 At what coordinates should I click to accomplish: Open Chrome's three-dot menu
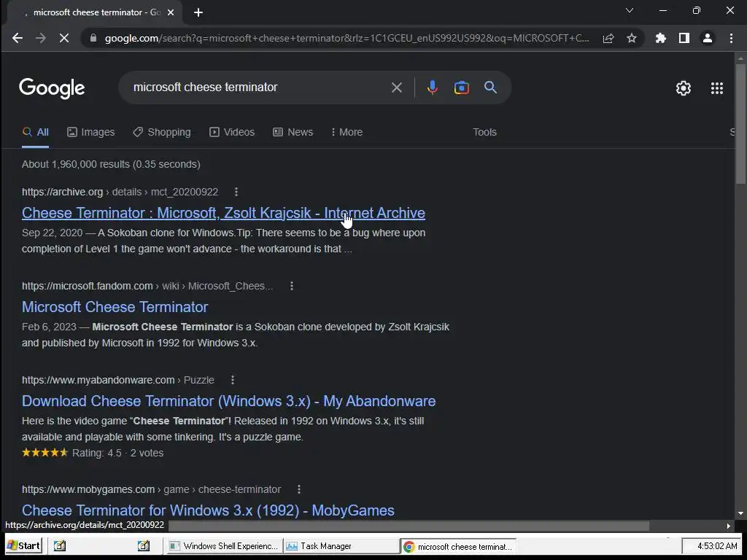tap(731, 38)
